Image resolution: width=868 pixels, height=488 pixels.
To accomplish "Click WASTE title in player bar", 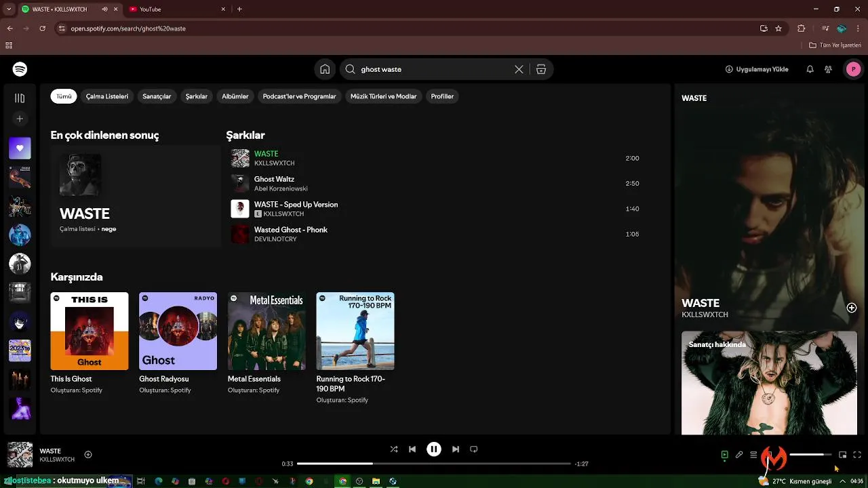I will click(x=50, y=451).
